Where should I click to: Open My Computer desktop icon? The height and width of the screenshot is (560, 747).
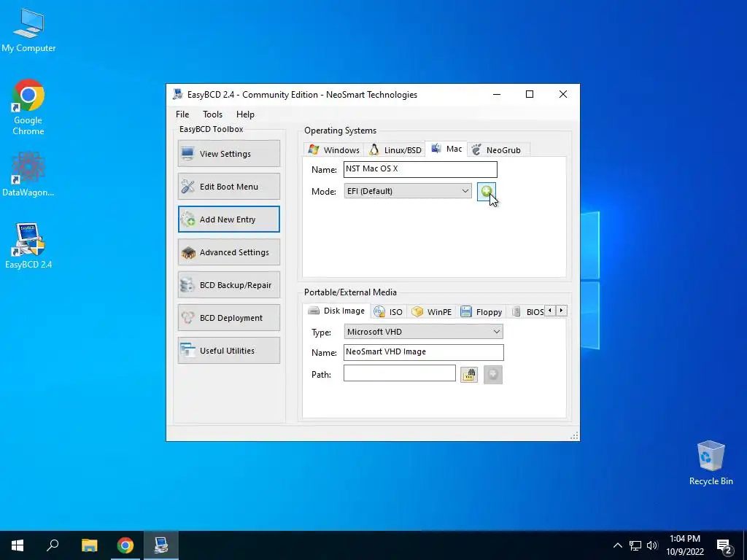pyautogui.click(x=28, y=31)
